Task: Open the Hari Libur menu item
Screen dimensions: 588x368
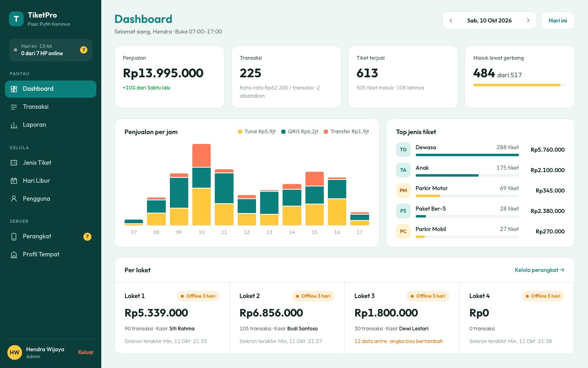Action: (51, 181)
